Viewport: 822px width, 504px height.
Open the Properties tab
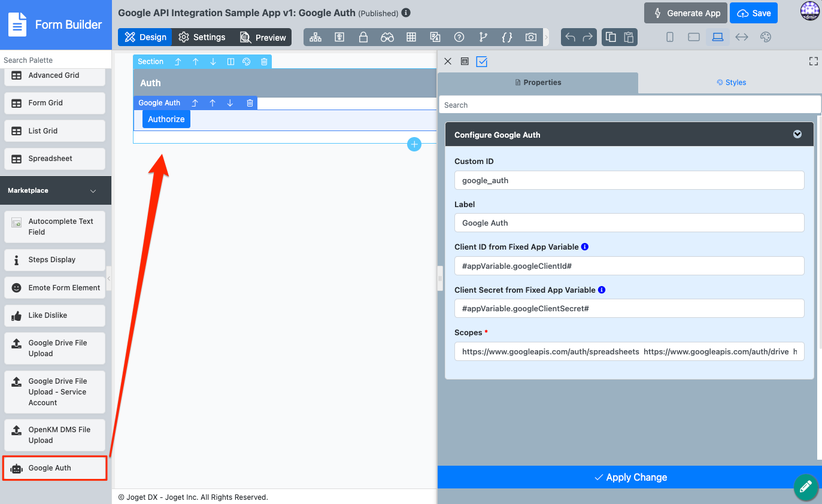pos(538,83)
